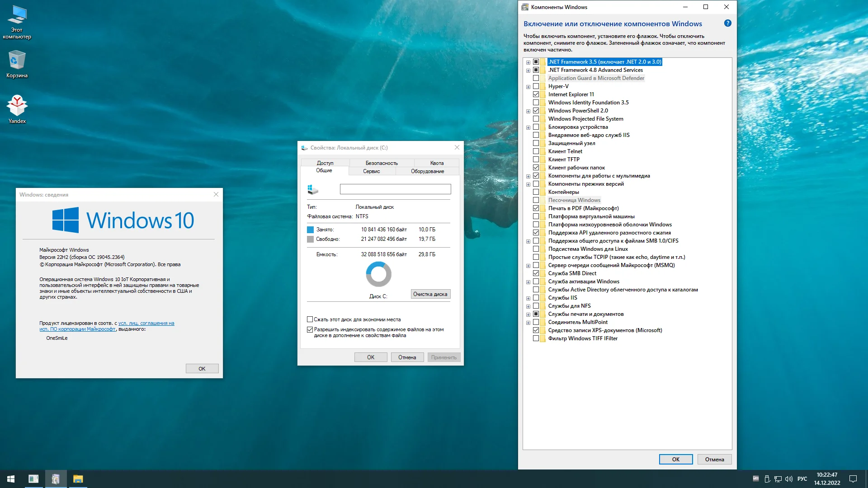Open the Recycle Bin desktop icon
The image size is (868, 488).
click(x=17, y=64)
